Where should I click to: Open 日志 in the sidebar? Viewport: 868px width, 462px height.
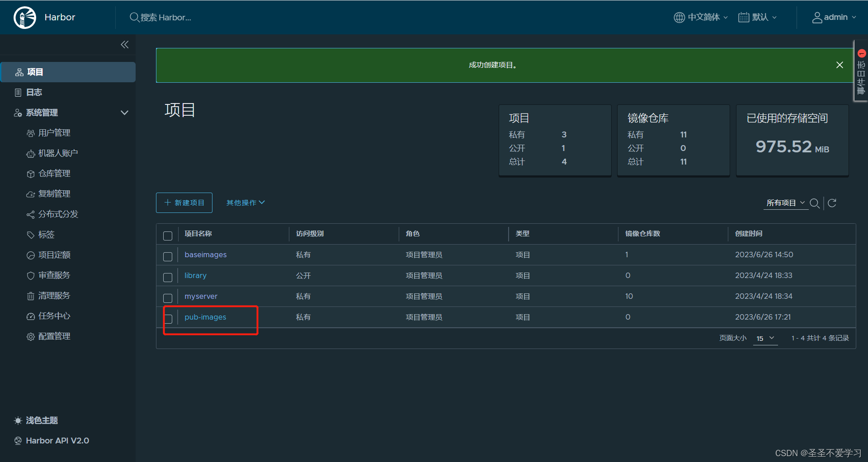34,92
